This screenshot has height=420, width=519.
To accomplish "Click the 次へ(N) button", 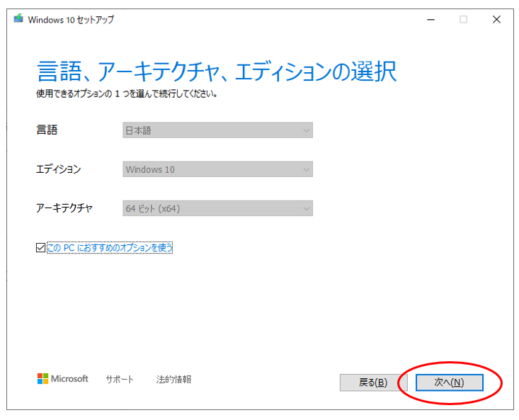I will (449, 382).
